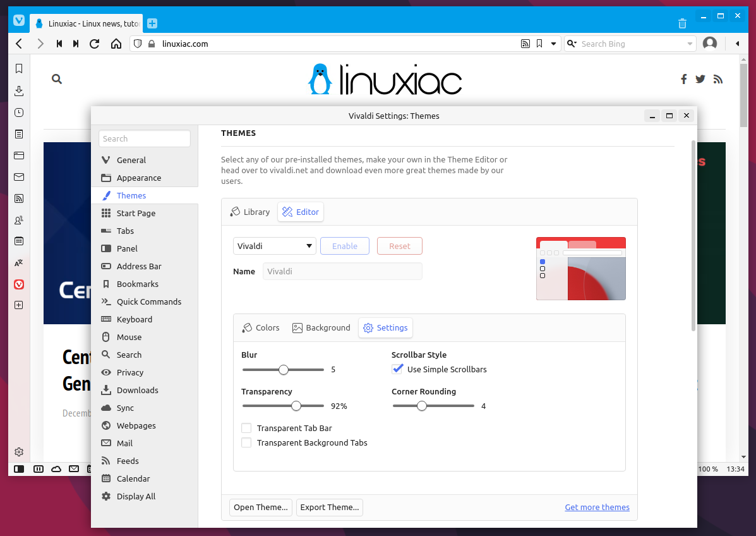Screen dimensions: 756x536
Task: Click the sync cloud icon in status bar
Action: pos(56,469)
